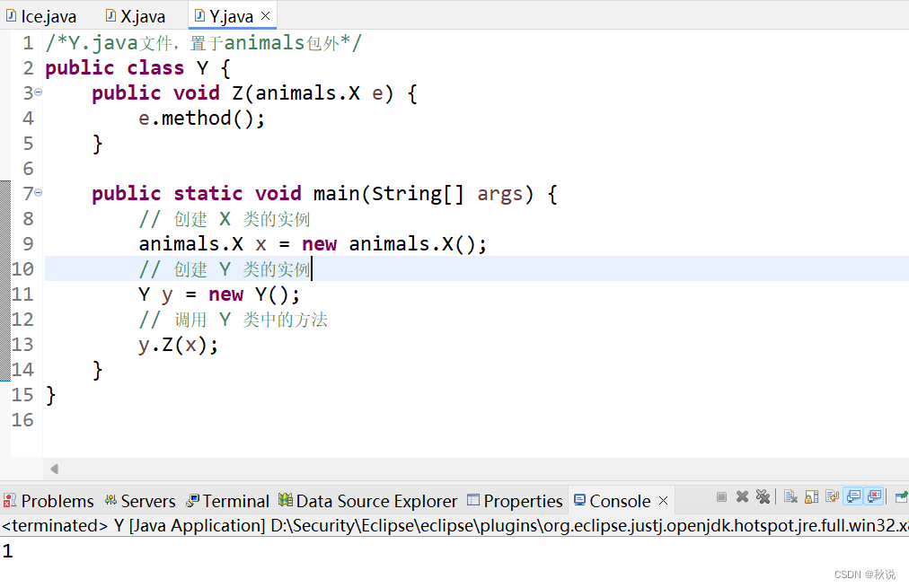Click the comment '调用 Y 类中的方法'
Image resolution: width=909 pixels, height=588 pixels.
233,320
